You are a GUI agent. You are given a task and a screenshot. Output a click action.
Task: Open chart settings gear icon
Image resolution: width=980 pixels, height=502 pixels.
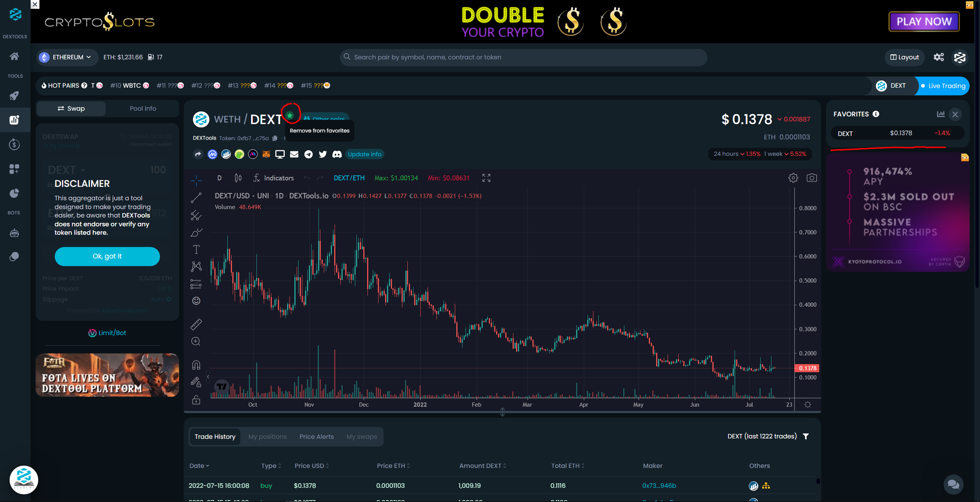point(794,178)
